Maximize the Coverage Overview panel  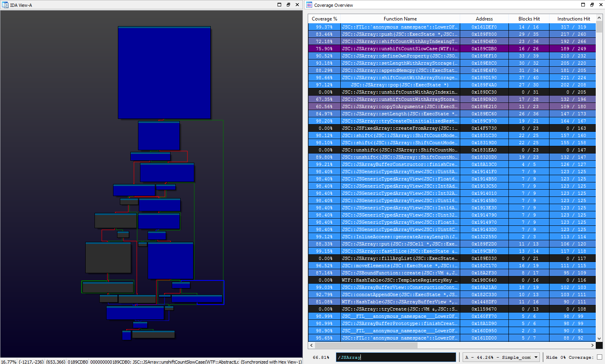[x=583, y=5]
